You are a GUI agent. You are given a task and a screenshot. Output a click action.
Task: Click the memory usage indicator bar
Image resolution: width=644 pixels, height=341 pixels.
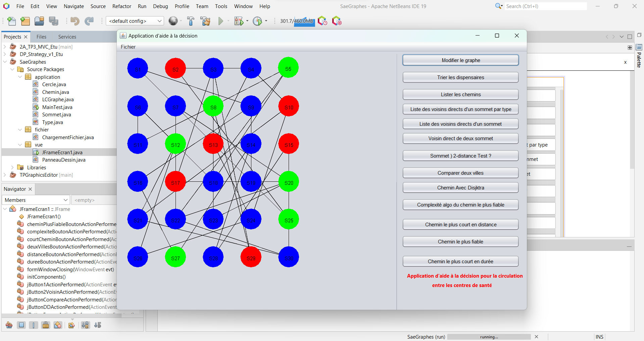pyautogui.click(x=297, y=21)
